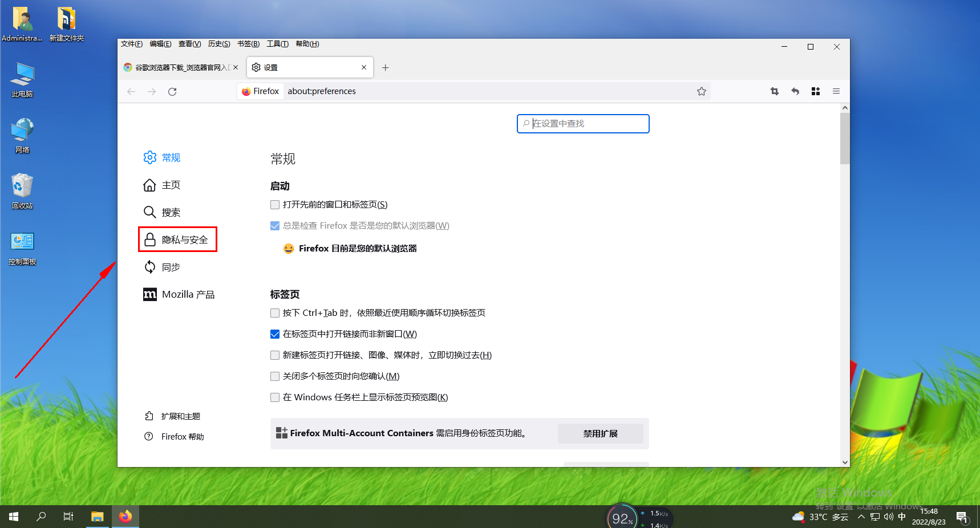The image size is (980, 528).
Task: Select the 新建文件夹 desktop folder
Action: click(66, 24)
